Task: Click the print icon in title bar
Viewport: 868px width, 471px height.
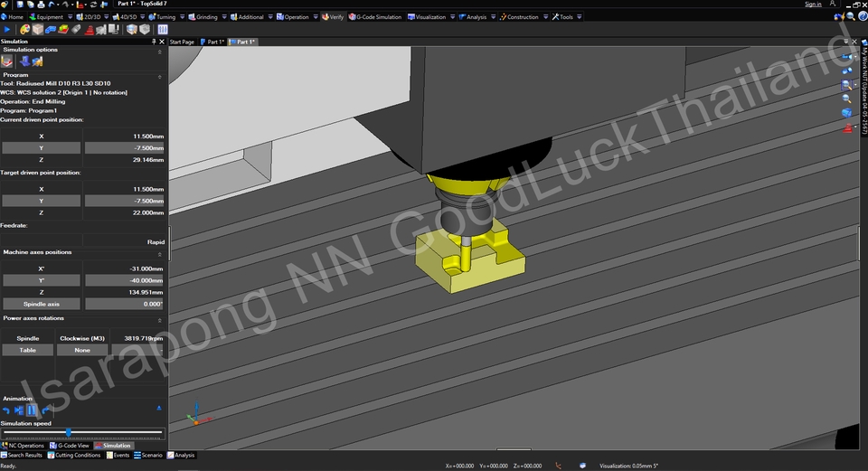Action: (x=41, y=4)
